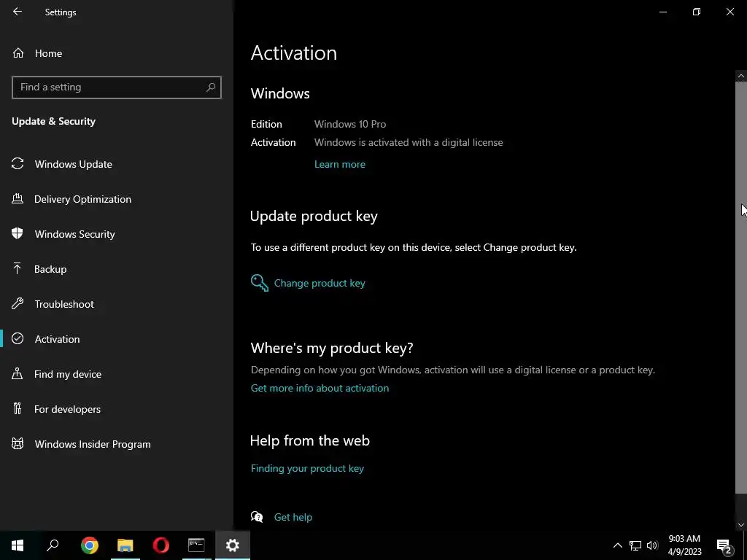Click the scrollbar up arrow
The height and width of the screenshot is (560, 747).
coord(741,76)
